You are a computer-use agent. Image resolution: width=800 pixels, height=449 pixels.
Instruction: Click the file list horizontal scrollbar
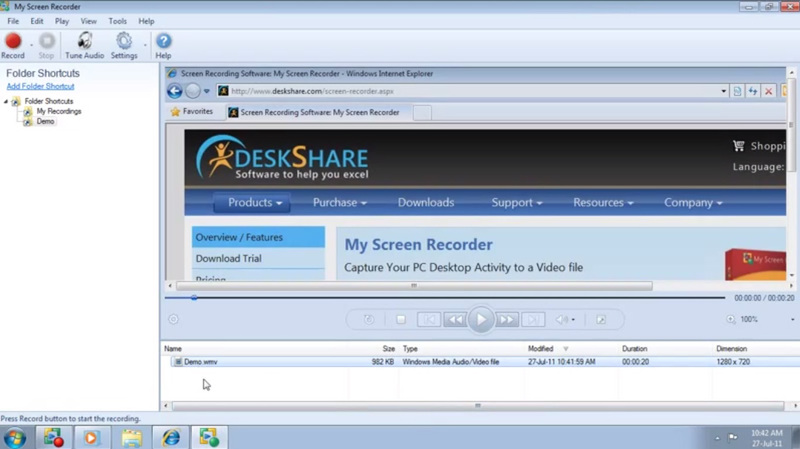coord(478,406)
